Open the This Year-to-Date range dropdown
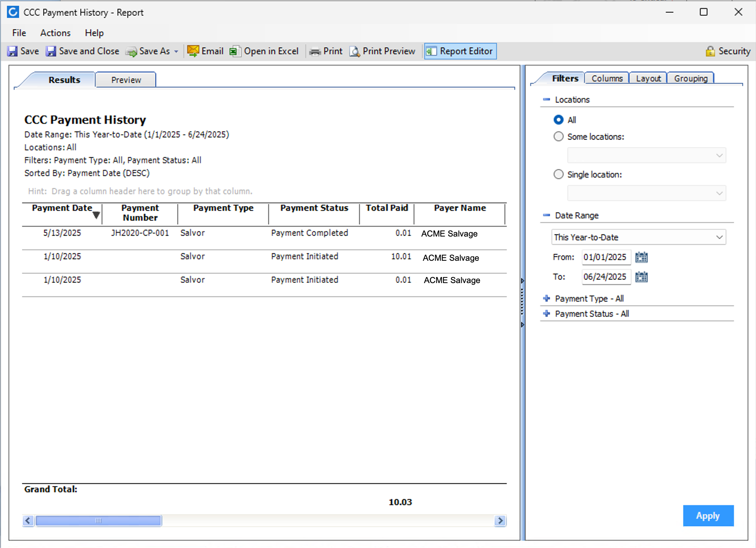Viewport: 756px width, 548px height. [x=639, y=237]
